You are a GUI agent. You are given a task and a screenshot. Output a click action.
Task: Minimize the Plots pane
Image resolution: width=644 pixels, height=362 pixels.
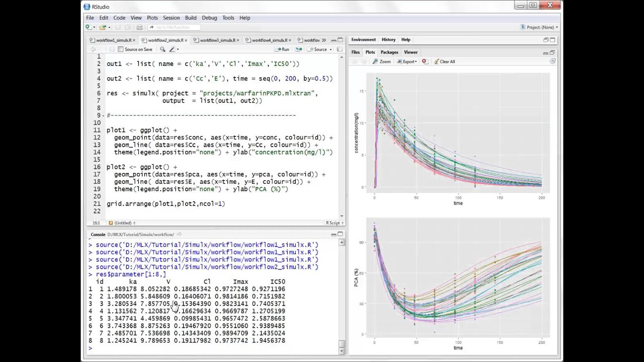click(545, 52)
